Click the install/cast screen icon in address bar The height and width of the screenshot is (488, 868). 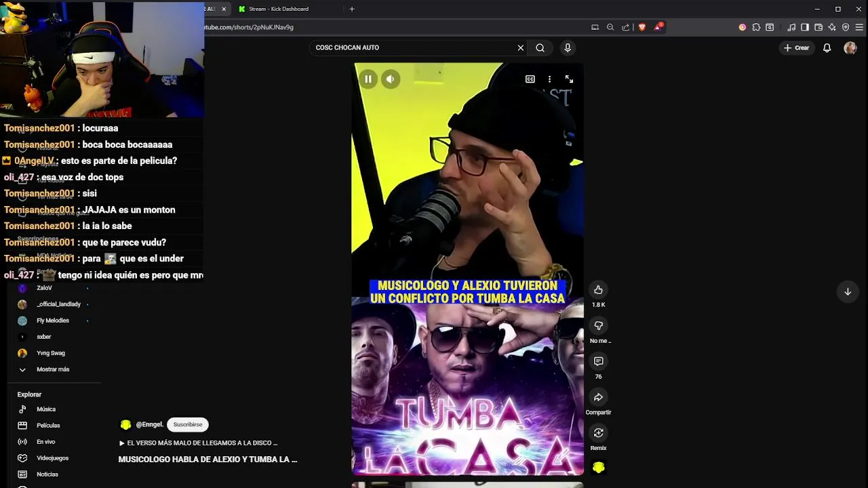point(595,27)
